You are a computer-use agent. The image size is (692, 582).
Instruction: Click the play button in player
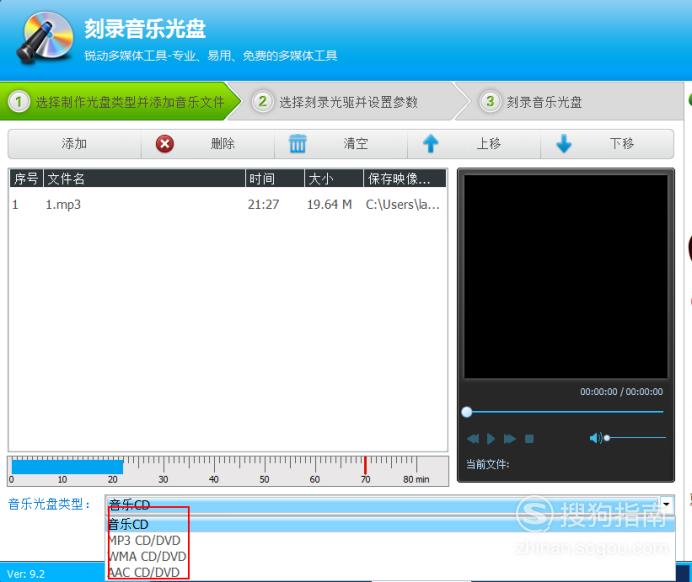point(491,439)
